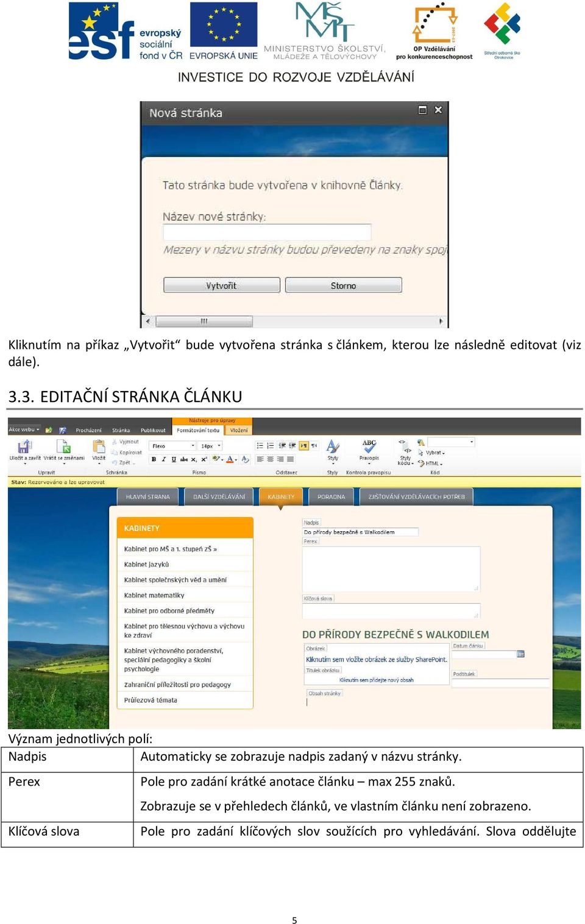
Task: Expand the font color dropdown arrow
Action: (236, 460)
